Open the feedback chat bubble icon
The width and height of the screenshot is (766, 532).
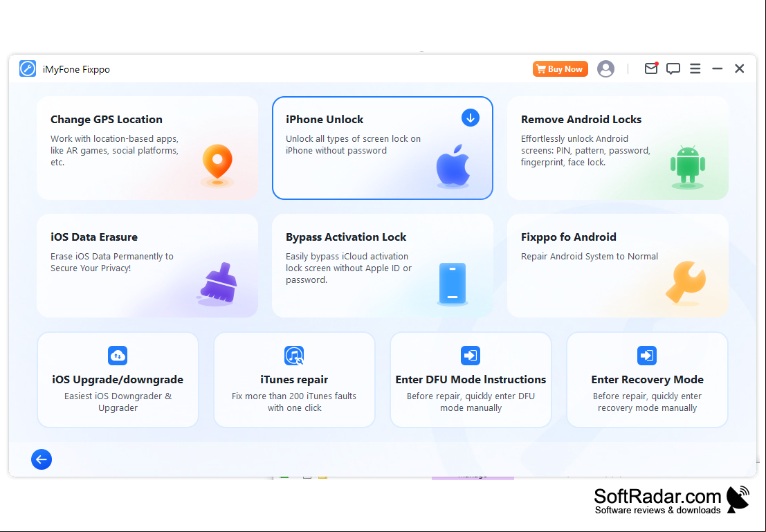click(x=673, y=69)
